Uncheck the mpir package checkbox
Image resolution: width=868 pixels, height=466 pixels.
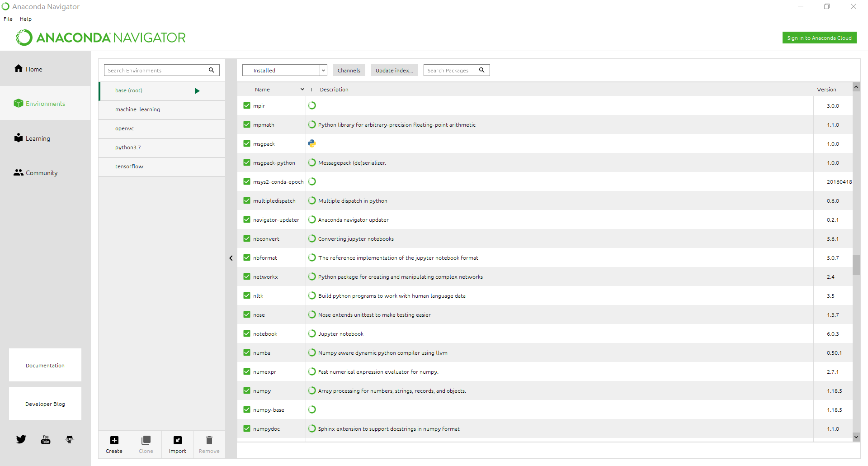click(x=247, y=105)
